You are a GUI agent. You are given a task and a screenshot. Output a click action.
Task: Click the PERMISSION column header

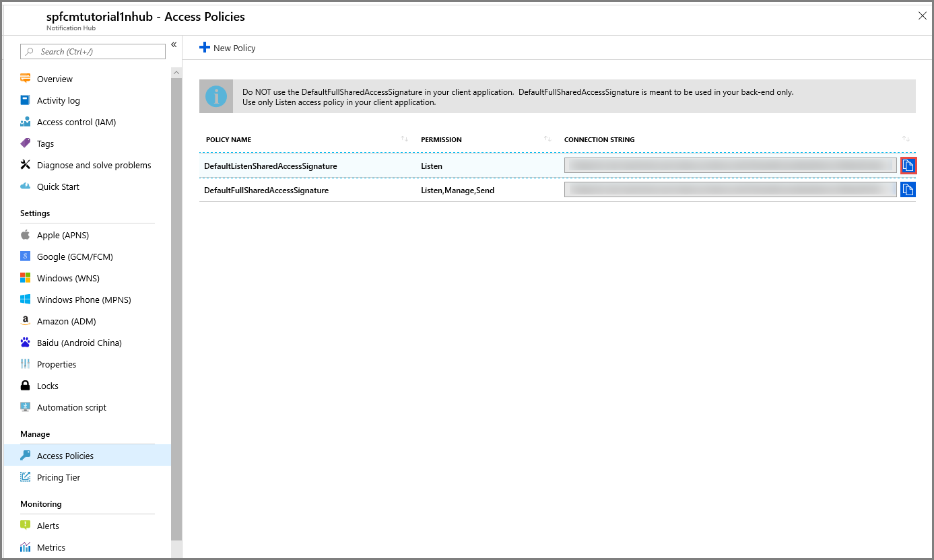[x=442, y=140]
